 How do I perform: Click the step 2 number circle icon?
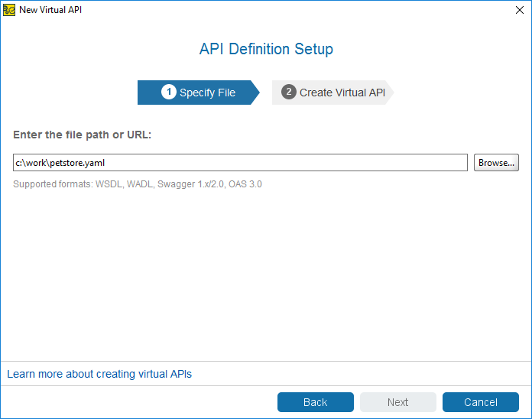pos(289,92)
